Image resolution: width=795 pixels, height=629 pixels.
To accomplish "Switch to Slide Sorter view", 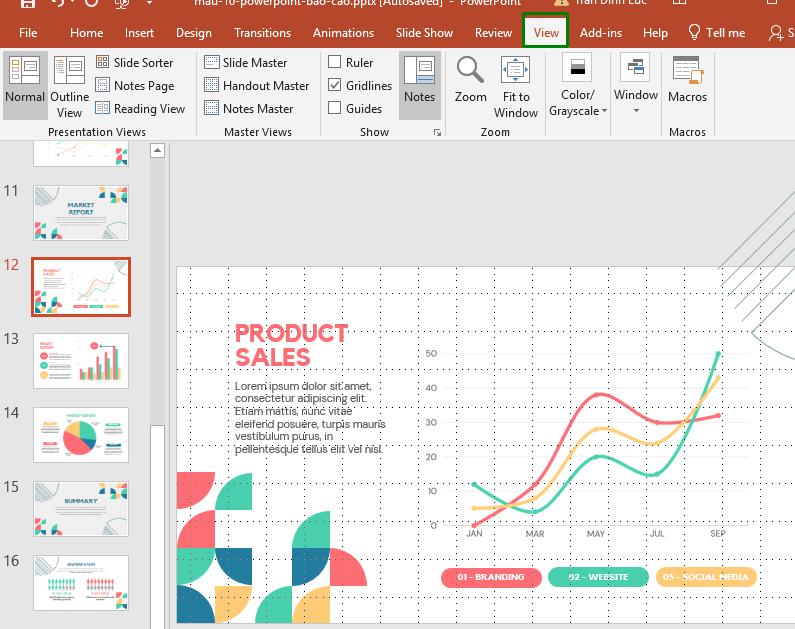I will click(134, 62).
